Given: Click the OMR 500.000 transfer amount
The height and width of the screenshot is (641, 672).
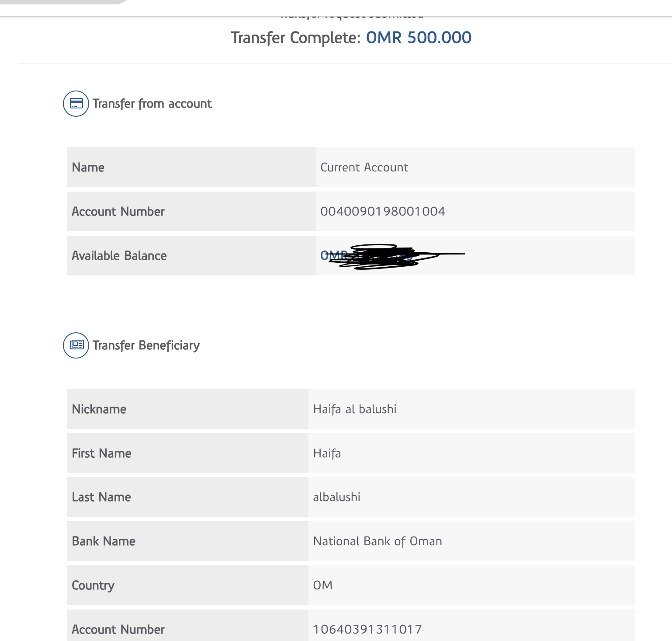Looking at the screenshot, I should point(418,38).
